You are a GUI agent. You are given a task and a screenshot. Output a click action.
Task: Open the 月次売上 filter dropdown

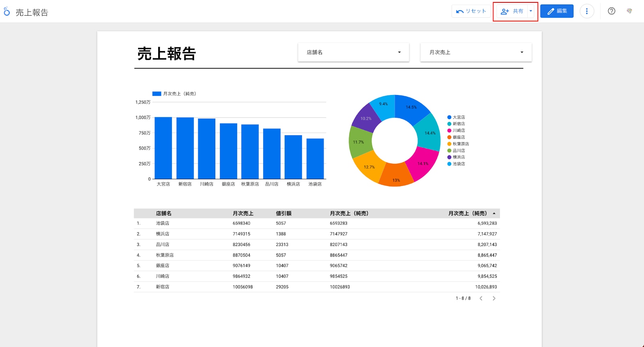point(476,52)
